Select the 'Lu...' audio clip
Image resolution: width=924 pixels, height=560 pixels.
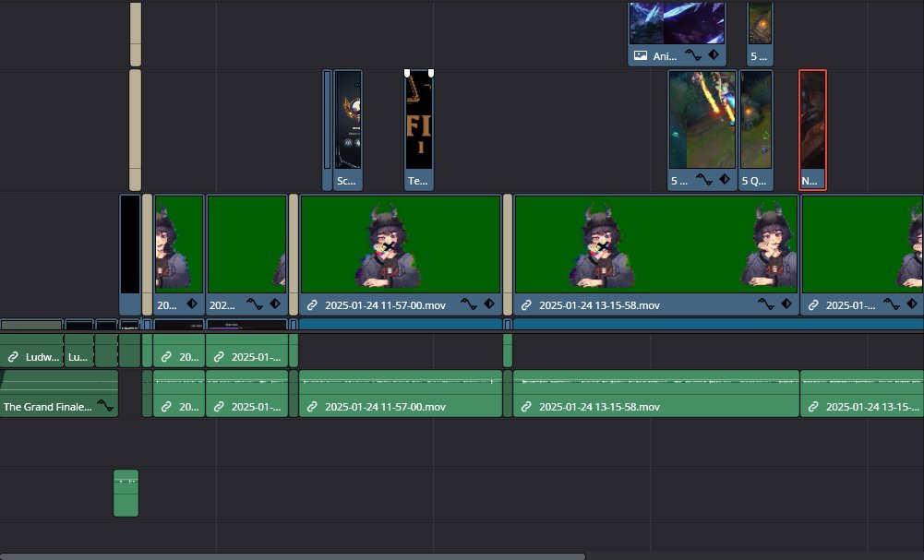(x=79, y=351)
